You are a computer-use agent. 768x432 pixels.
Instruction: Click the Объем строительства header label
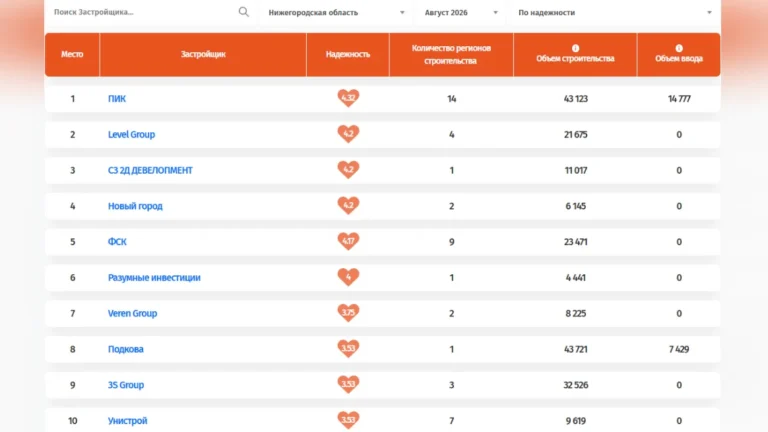coord(575,59)
